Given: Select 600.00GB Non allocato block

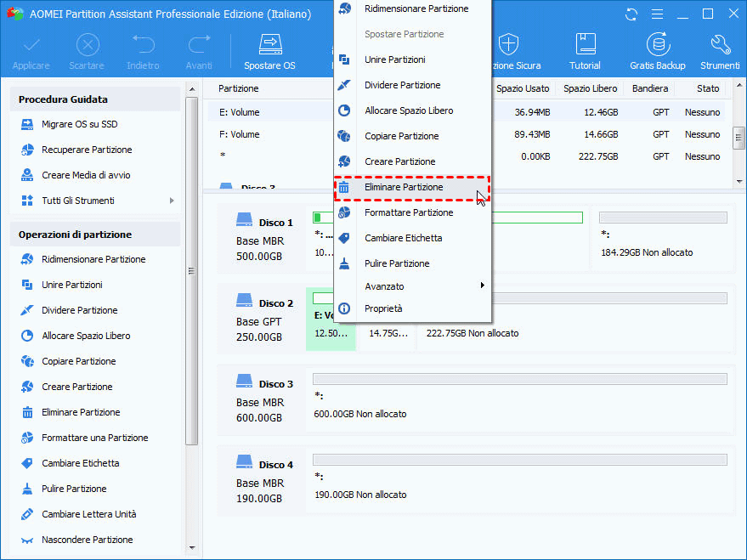Looking at the screenshot, I should pos(520,400).
